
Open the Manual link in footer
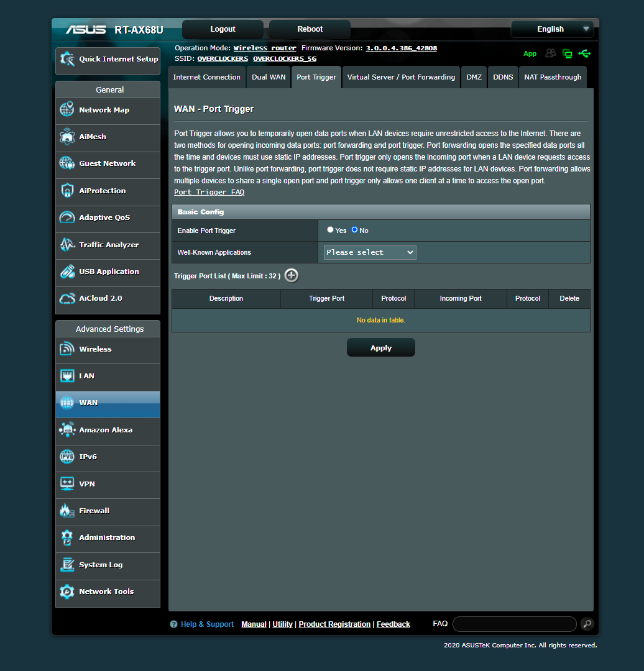coord(254,624)
